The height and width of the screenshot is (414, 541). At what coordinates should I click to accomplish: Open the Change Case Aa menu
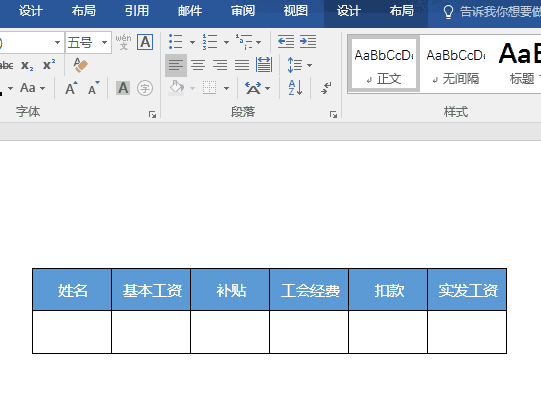tap(32, 88)
